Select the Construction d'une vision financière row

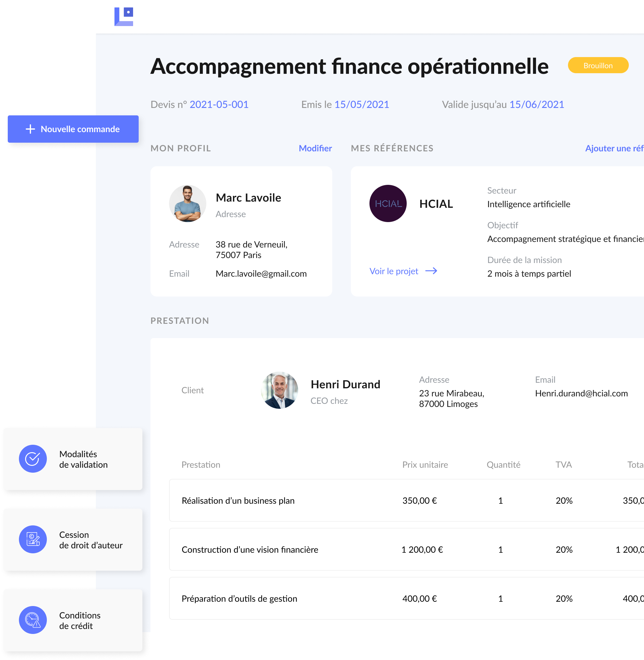(250, 550)
